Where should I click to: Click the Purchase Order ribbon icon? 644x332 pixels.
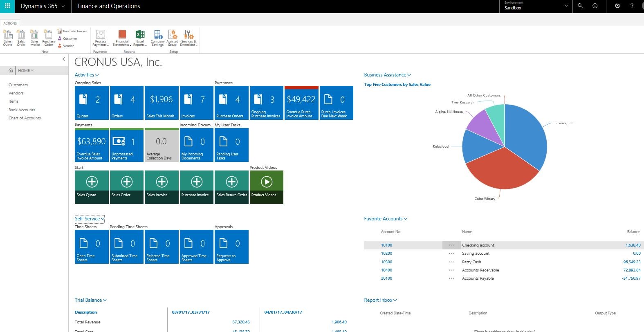tap(49, 38)
